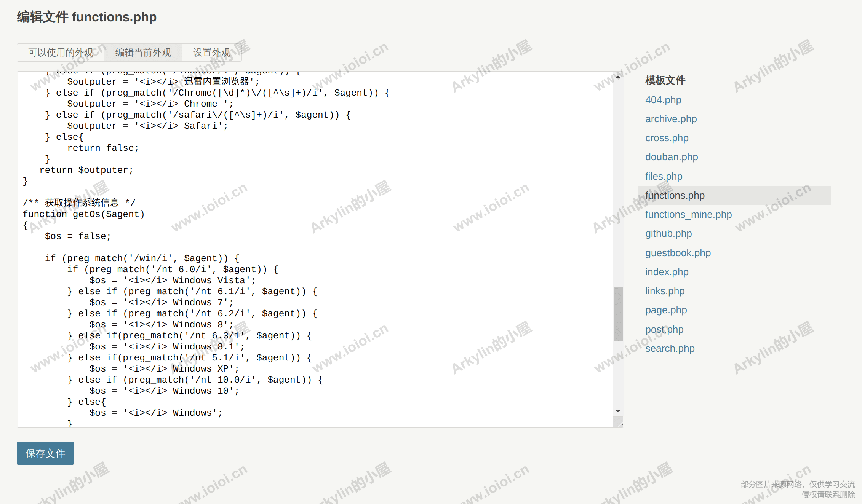
Task: Open functions_mine.php template file
Action: pyautogui.click(x=688, y=214)
